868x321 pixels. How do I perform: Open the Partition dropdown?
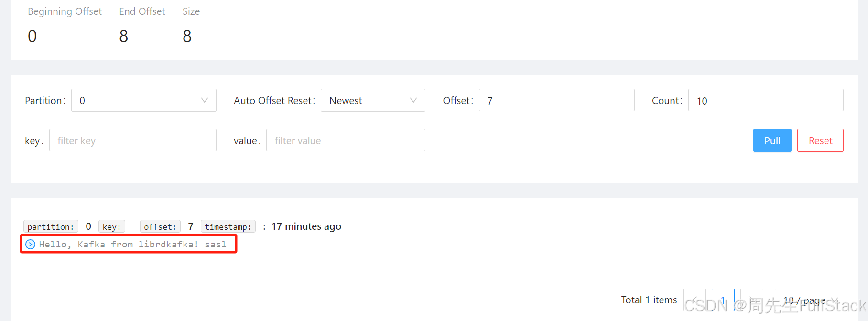(143, 100)
